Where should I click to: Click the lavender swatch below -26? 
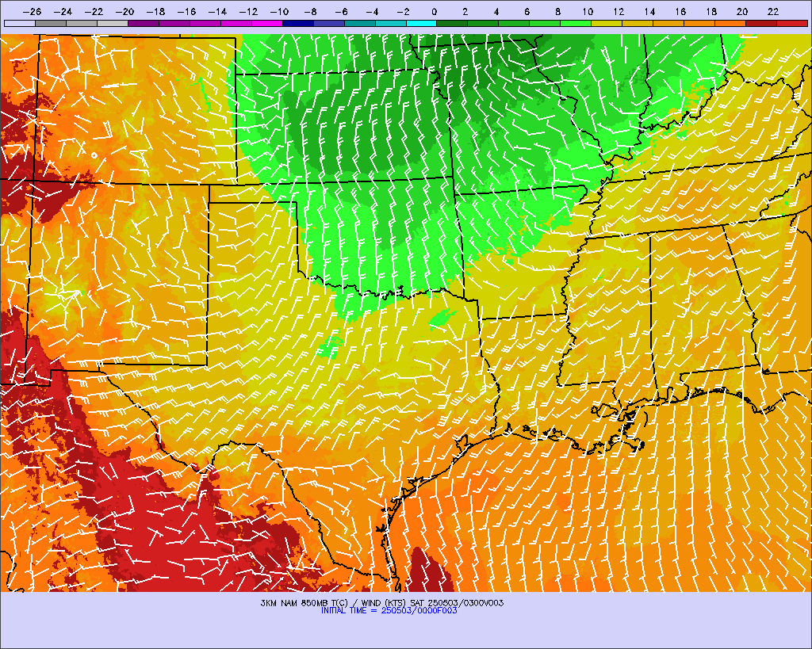tap(20, 23)
